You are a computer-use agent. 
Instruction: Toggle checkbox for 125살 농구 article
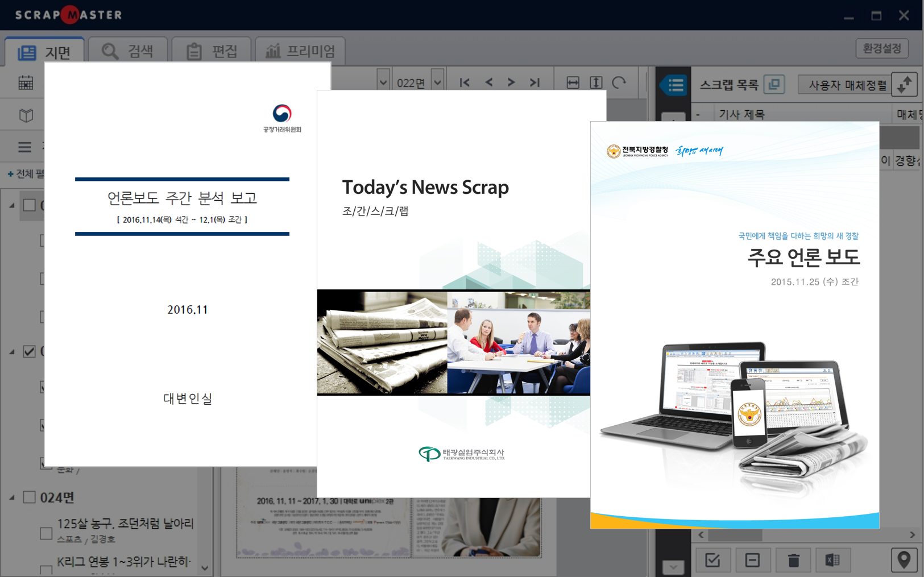click(x=46, y=533)
